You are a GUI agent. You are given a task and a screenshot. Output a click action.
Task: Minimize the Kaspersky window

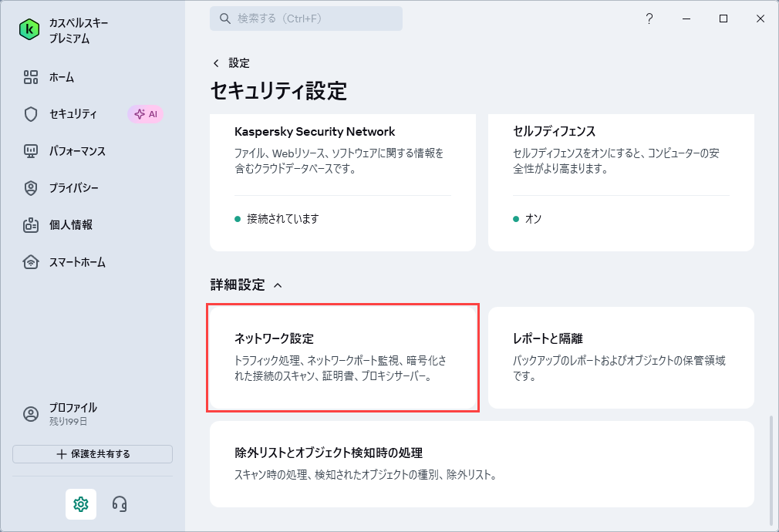[686, 19]
